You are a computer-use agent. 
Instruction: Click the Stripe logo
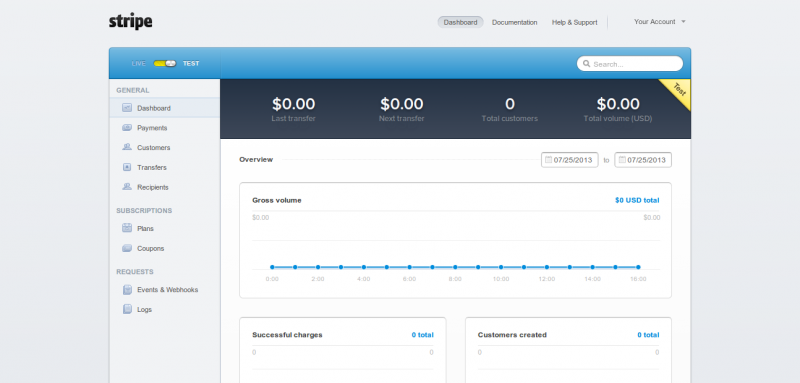131,21
